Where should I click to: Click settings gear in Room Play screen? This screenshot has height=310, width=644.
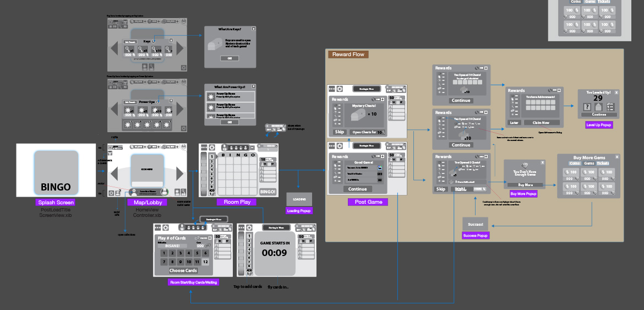click(212, 148)
